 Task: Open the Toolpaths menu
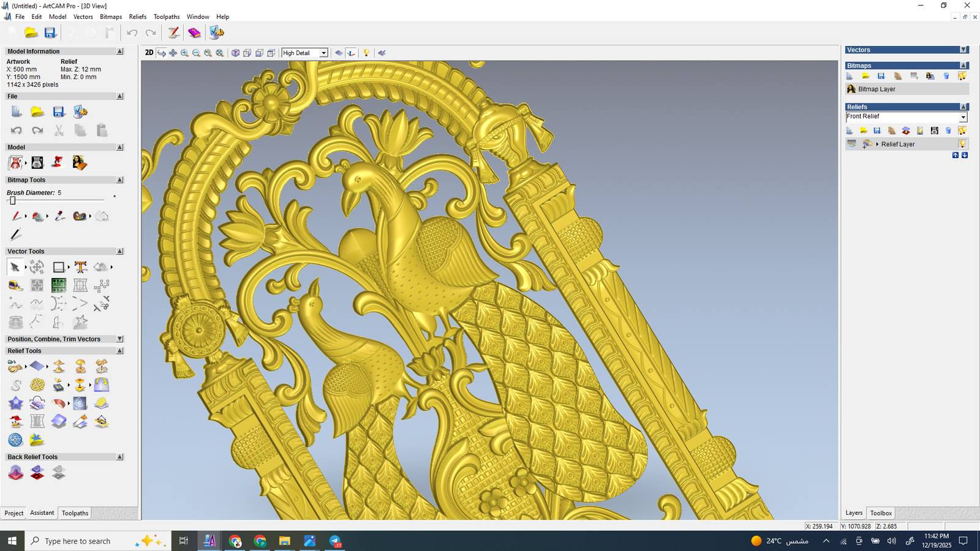pyautogui.click(x=166, y=17)
